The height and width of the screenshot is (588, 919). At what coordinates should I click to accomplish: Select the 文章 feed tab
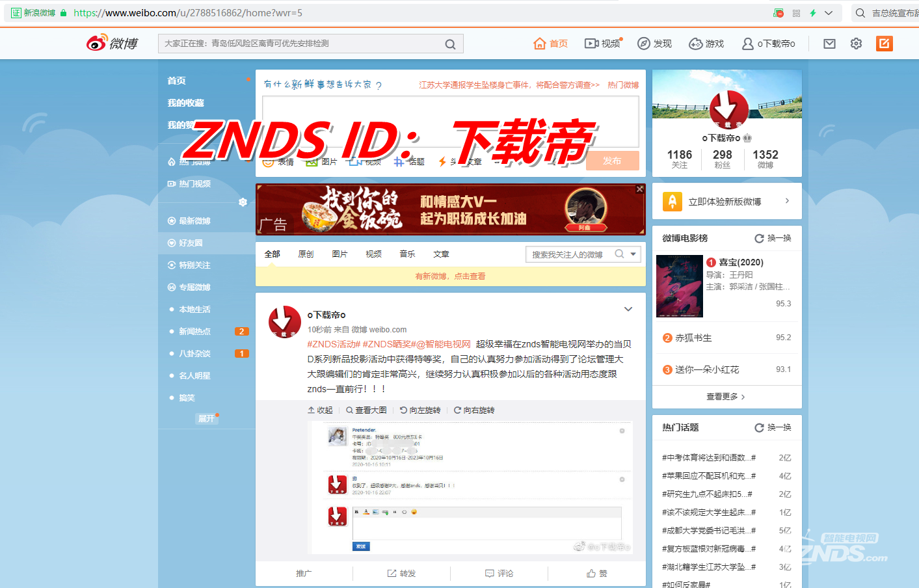click(441, 254)
